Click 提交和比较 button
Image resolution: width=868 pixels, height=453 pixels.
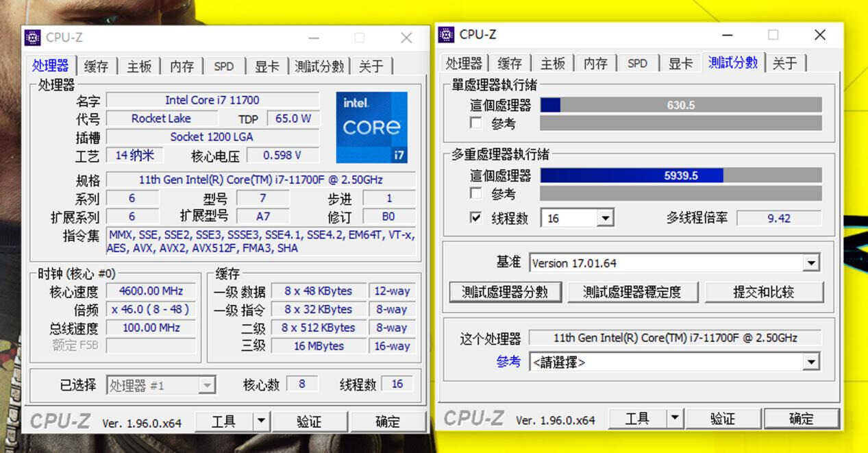pyautogui.click(x=763, y=292)
